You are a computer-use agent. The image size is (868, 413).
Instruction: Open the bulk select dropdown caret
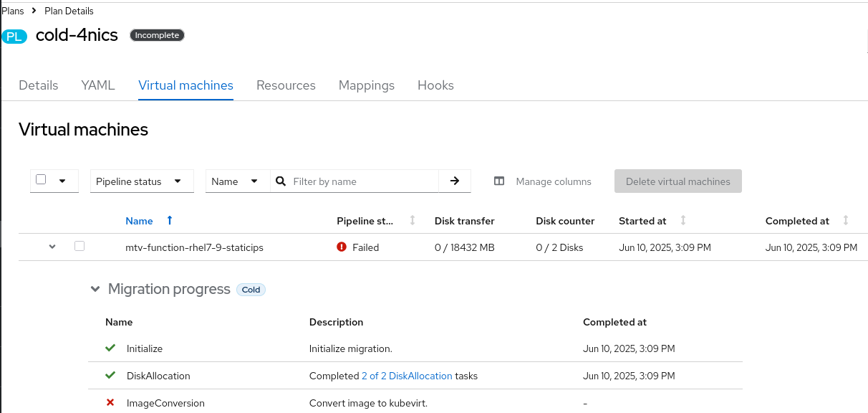[x=62, y=181]
